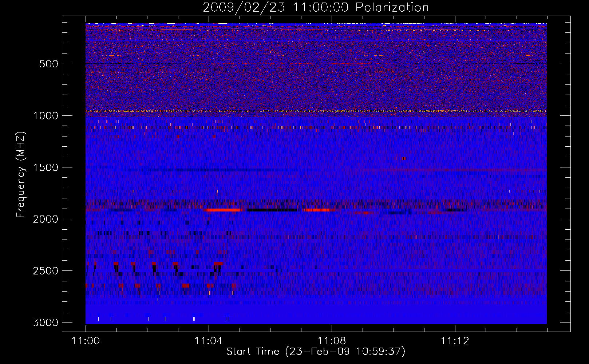589x364 pixels.
Task: Click the 11:08 time tick label
Action: click(332, 341)
